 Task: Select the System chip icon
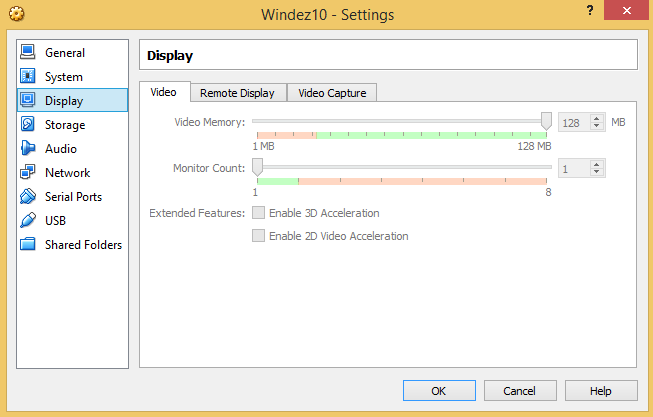coord(27,76)
